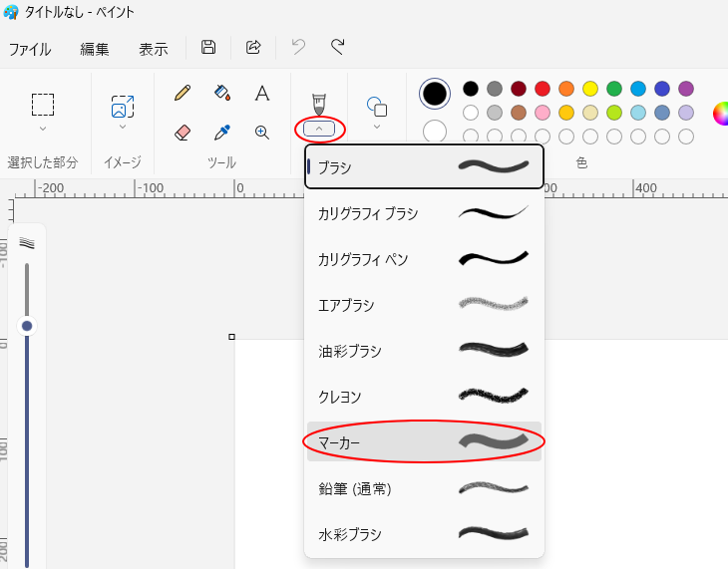Select the Eraser tool
The width and height of the screenshot is (728, 569).
point(182,133)
